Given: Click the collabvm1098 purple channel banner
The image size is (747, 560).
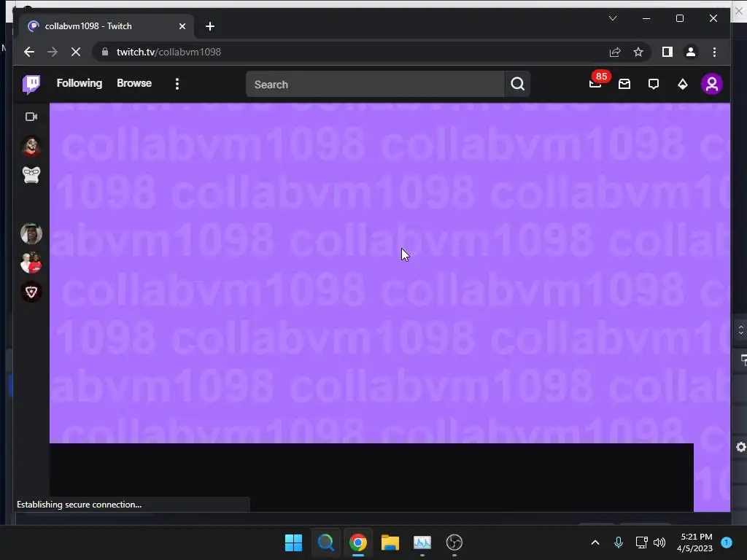Looking at the screenshot, I should coord(390,273).
